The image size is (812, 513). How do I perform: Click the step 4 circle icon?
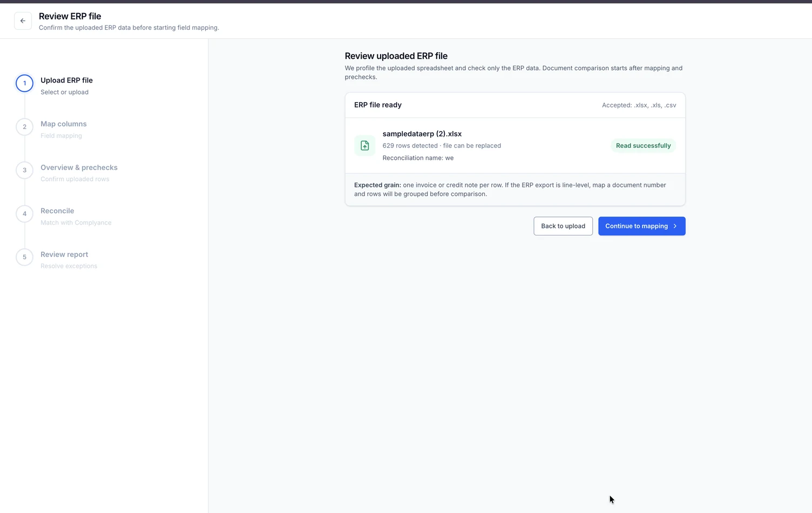24,214
